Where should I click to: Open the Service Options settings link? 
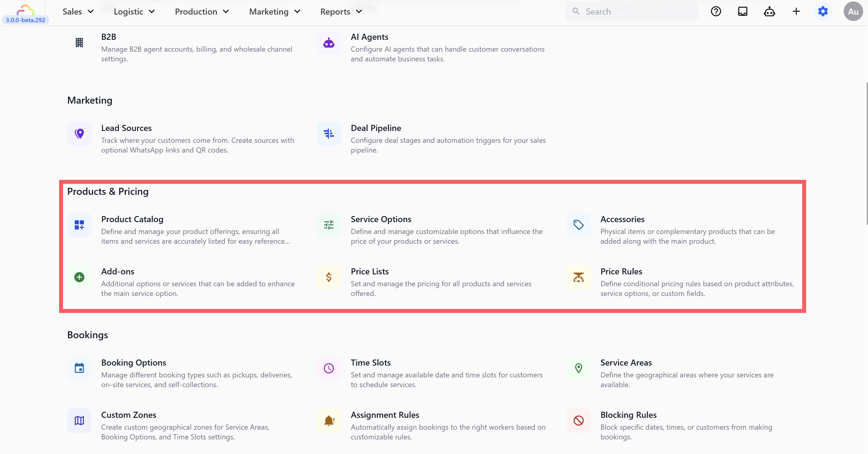pos(381,219)
